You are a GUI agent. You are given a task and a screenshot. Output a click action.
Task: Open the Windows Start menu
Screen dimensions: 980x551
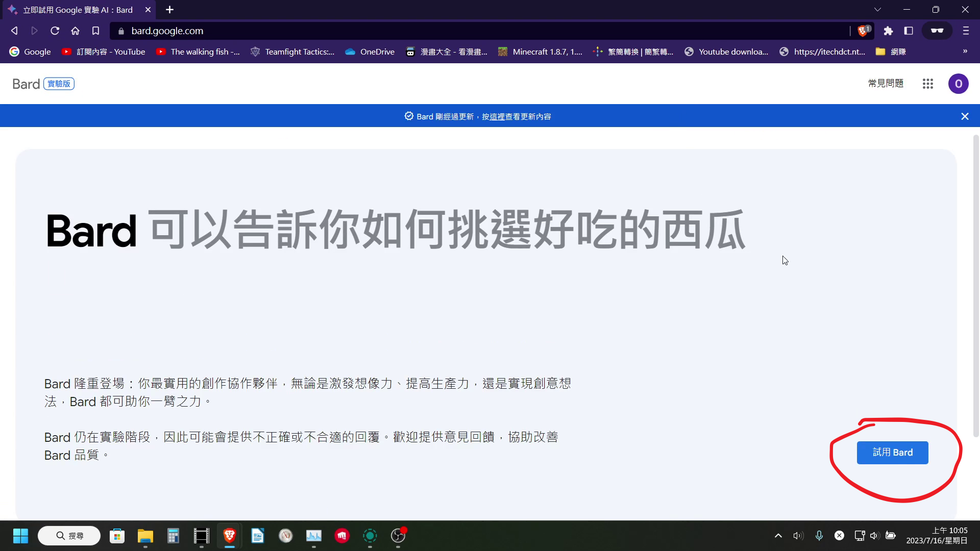(20, 536)
